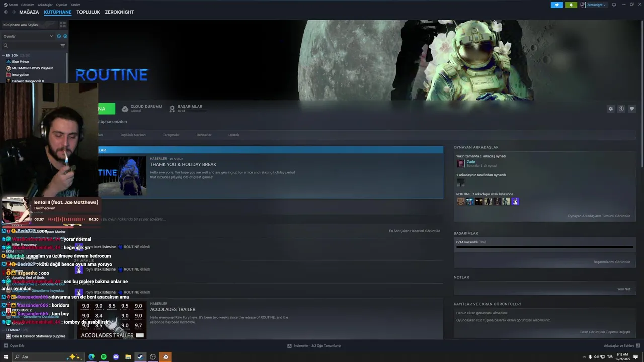Image resolution: width=644 pixels, height=362 pixels.
Task: View En Son Çıkan Haberleri Görüntüle
Action: [x=415, y=231]
